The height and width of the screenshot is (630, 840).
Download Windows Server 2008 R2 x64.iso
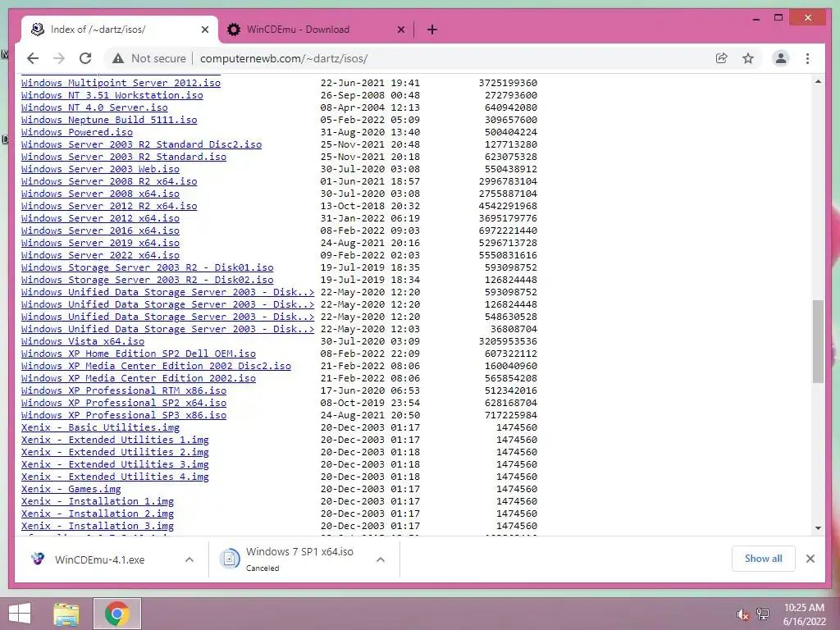coord(109,181)
